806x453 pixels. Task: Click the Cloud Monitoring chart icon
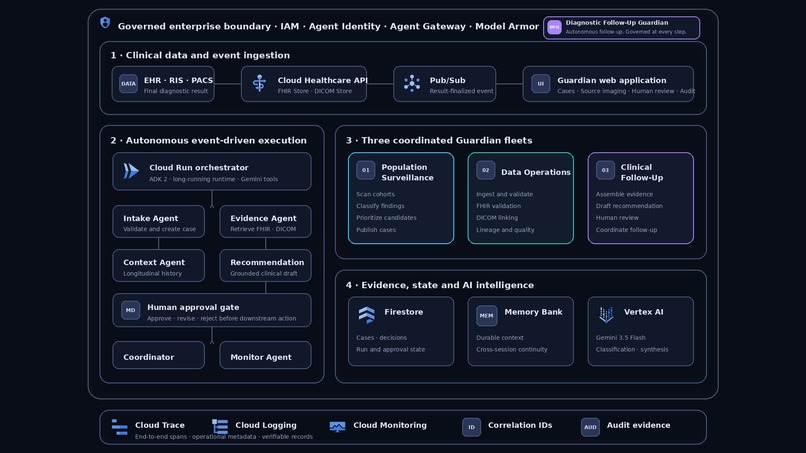click(x=337, y=427)
